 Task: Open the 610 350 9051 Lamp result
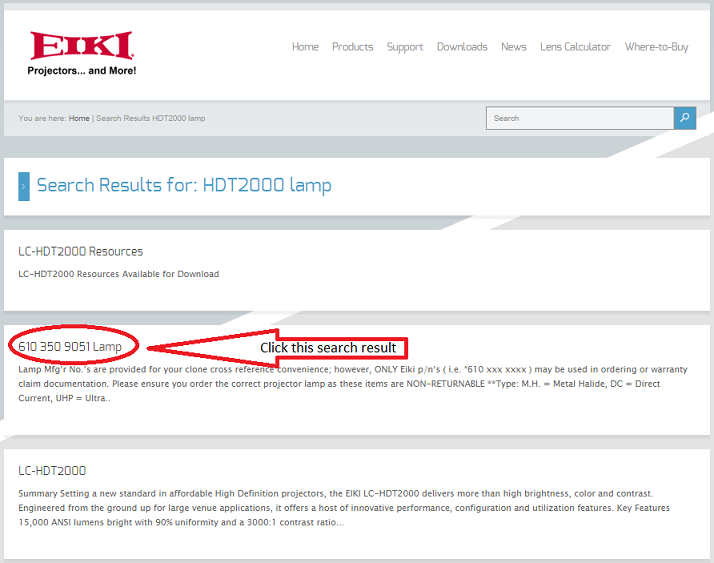tap(70, 347)
